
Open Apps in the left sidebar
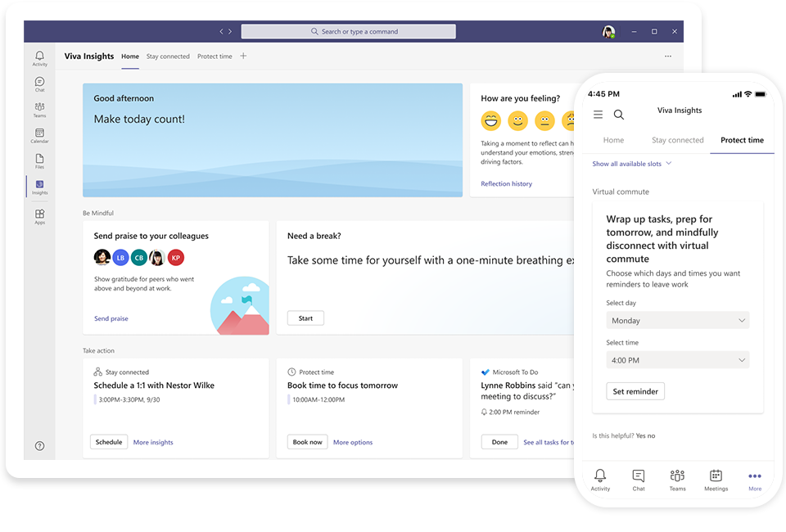(x=39, y=216)
